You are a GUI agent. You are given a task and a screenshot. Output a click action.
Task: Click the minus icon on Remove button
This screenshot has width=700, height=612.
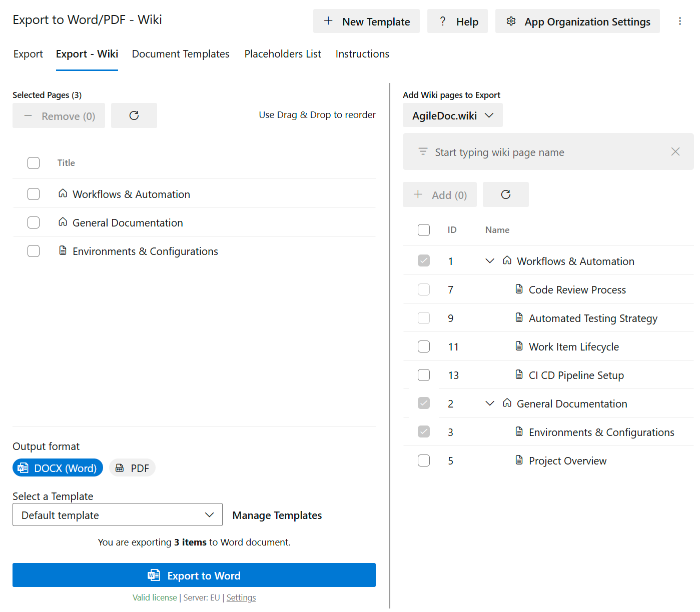point(28,116)
